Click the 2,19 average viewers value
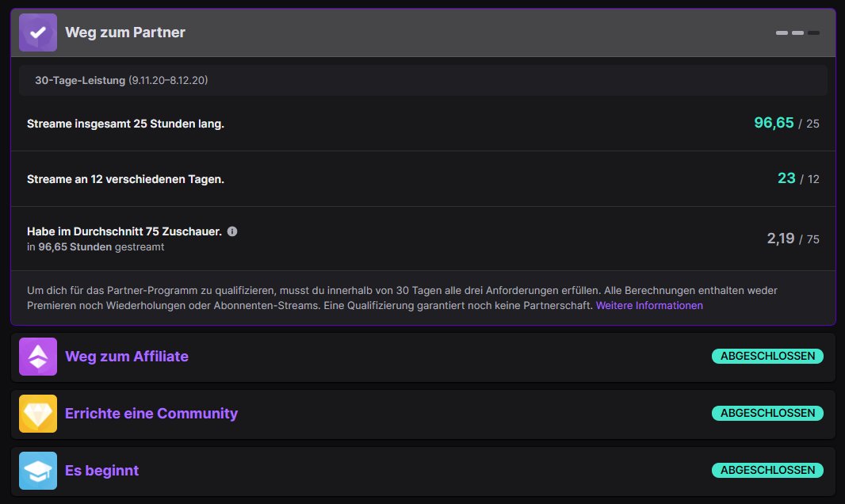The image size is (845, 504). tap(780, 238)
